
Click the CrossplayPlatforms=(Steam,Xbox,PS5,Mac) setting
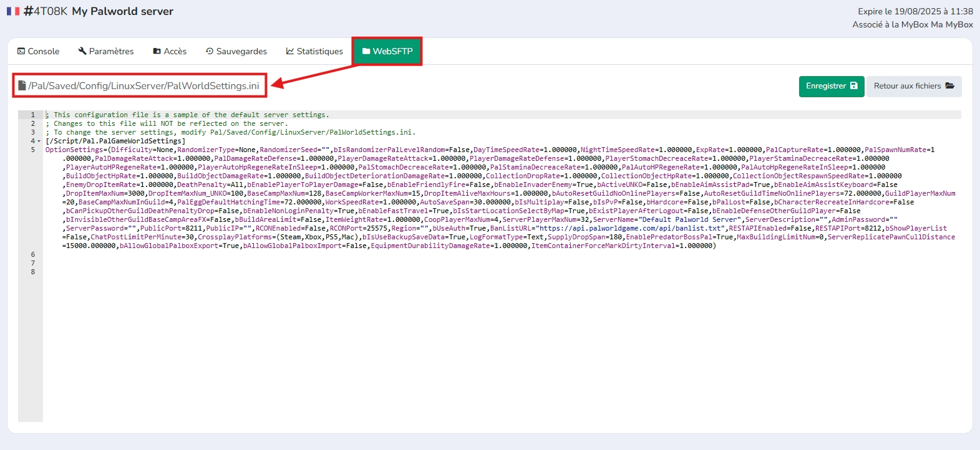coord(278,237)
